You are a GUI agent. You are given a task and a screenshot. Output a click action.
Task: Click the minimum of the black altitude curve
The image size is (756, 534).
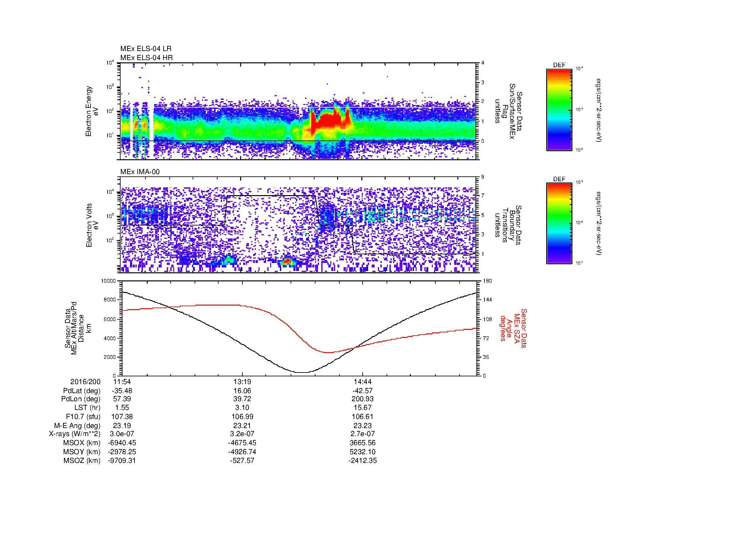pos(302,372)
